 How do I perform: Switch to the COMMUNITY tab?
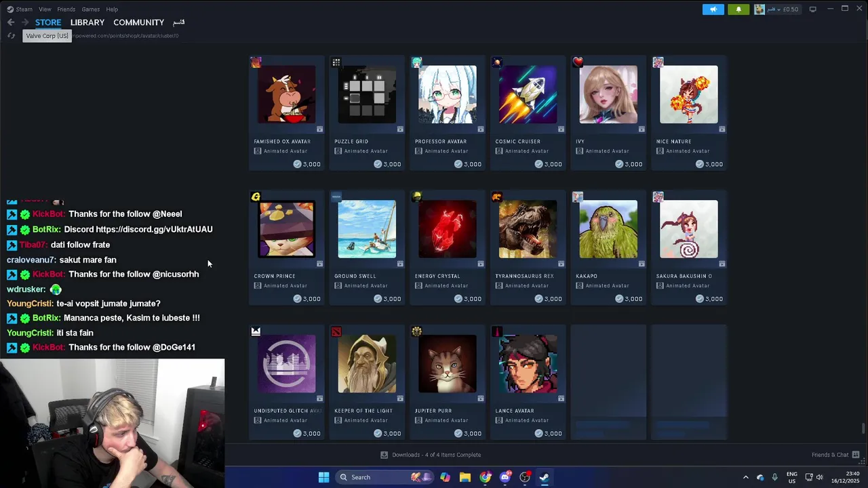click(139, 22)
